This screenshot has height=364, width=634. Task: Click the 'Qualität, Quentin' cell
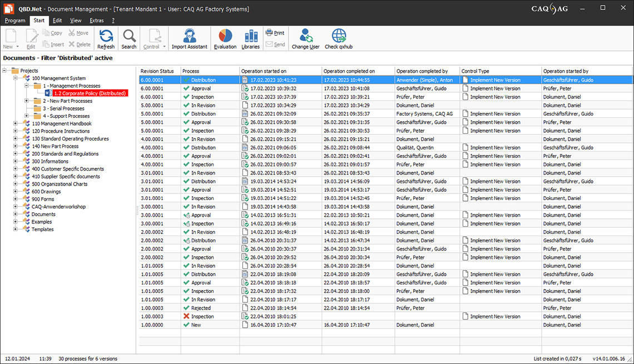coord(415,147)
